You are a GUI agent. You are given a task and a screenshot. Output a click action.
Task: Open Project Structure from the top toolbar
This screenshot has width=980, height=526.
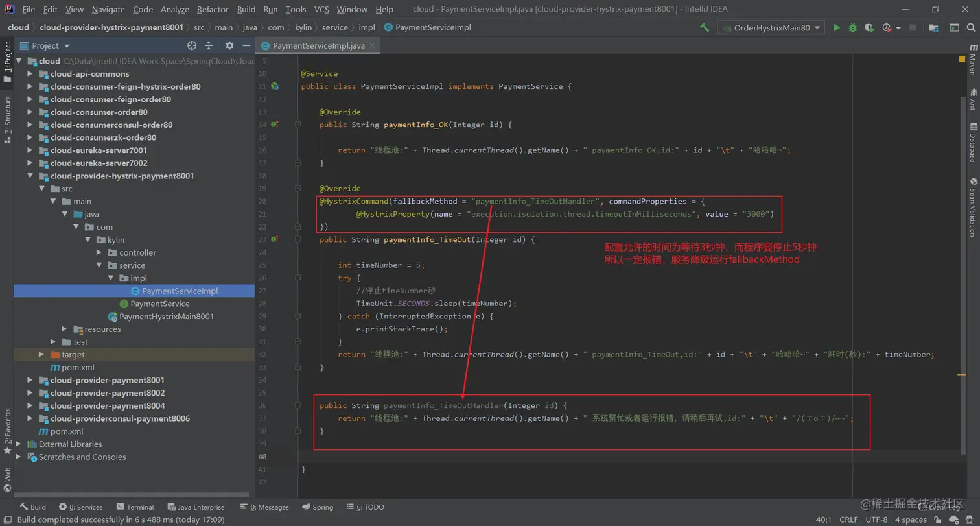tap(933, 28)
